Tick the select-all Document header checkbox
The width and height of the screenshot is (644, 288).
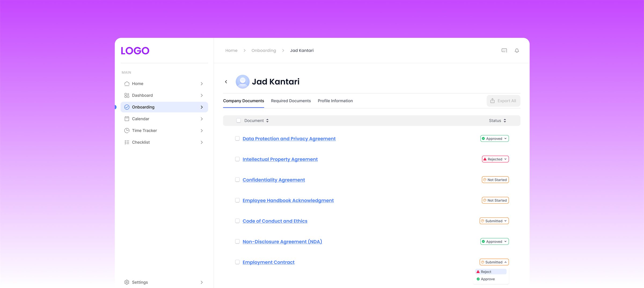click(238, 121)
